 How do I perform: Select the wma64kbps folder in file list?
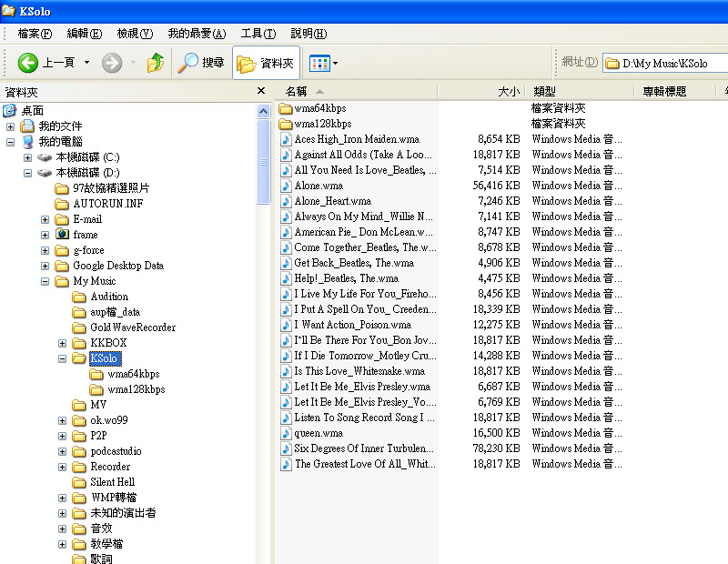click(x=319, y=108)
